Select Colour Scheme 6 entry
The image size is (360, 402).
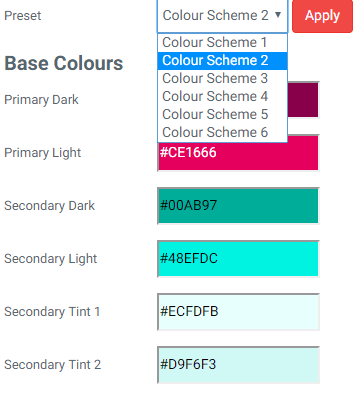[222, 133]
